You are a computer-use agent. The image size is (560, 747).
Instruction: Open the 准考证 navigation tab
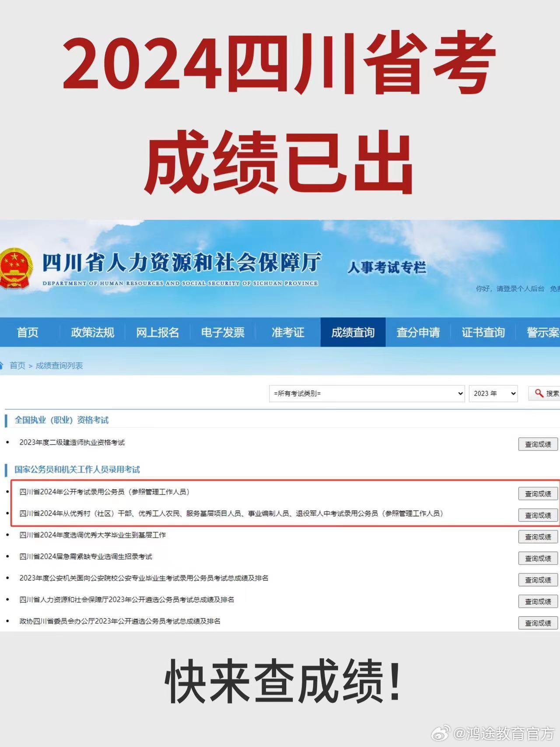(x=288, y=332)
